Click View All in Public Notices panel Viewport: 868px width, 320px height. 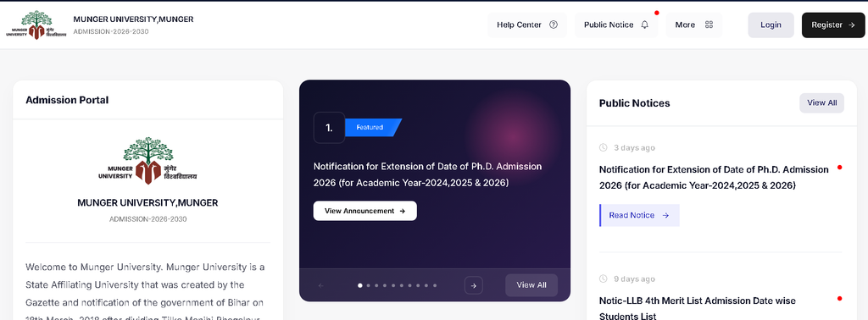[x=821, y=102]
